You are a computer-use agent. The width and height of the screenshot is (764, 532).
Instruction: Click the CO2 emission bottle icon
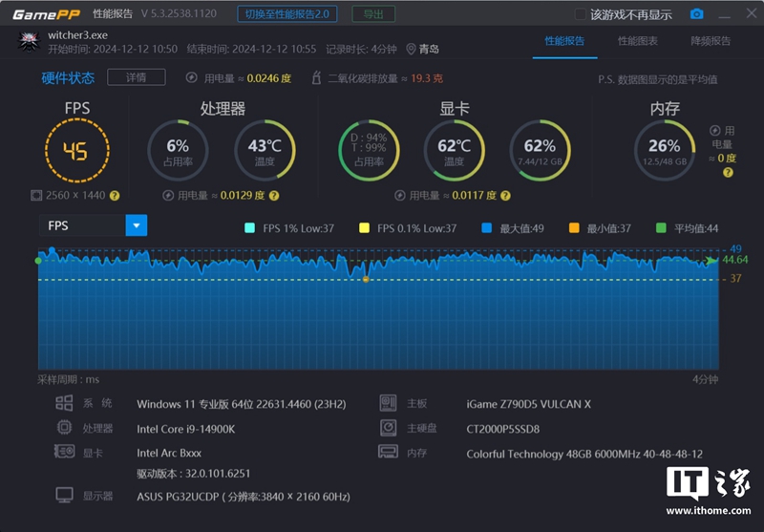pyautogui.click(x=316, y=78)
